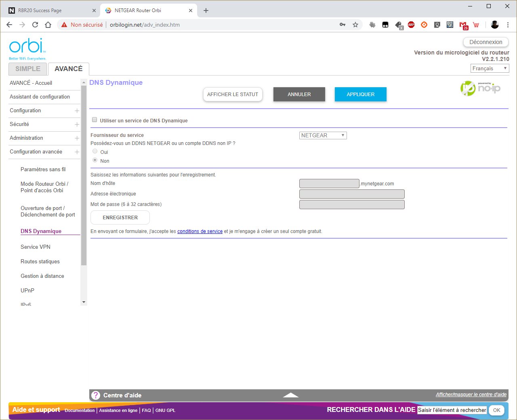
Task: Click the red shopping cart extension
Action: [476, 25]
